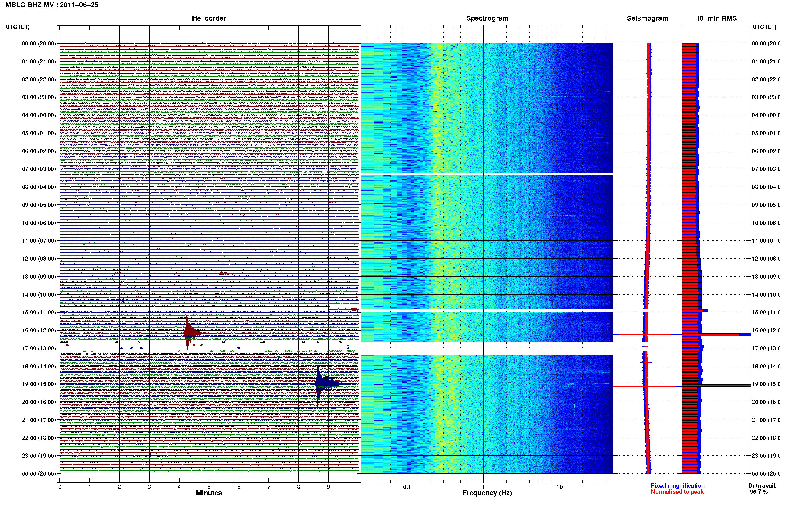
Task: Click left axis label 17:00 (13:00)
Action: [x=39, y=348]
